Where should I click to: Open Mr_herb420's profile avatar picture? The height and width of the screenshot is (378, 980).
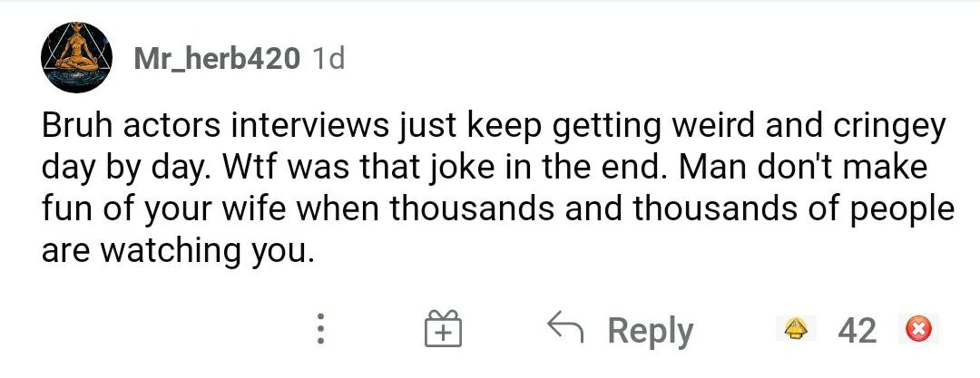(76, 59)
